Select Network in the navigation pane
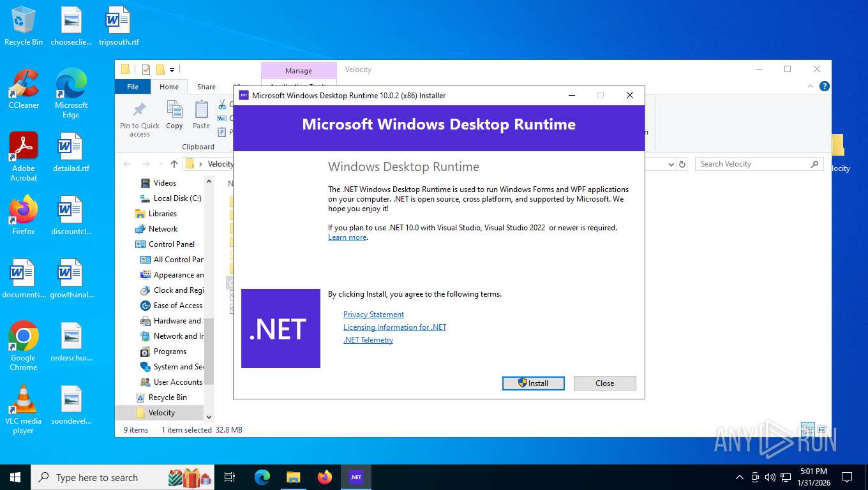This screenshot has height=490, width=868. pyautogui.click(x=156, y=229)
